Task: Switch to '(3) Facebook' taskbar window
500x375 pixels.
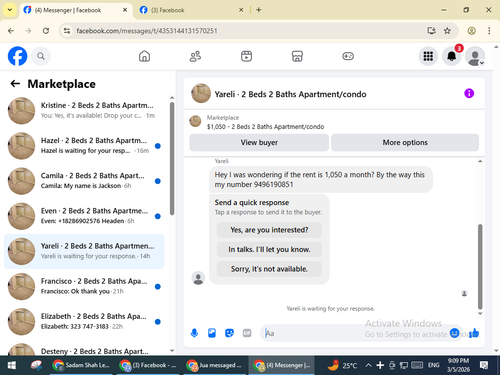Action: click(149, 366)
